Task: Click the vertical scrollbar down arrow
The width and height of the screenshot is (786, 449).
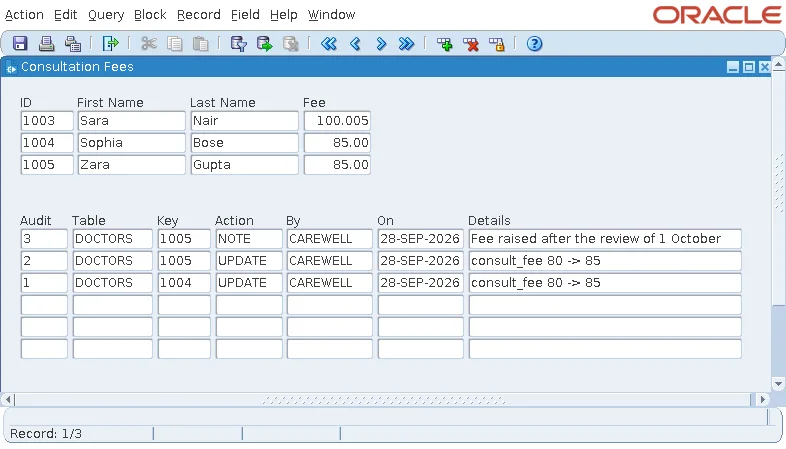Action: (778, 384)
